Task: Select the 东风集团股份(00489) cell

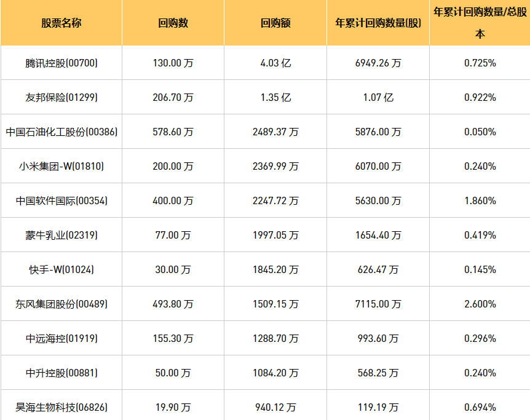Action: click(x=61, y=304)
